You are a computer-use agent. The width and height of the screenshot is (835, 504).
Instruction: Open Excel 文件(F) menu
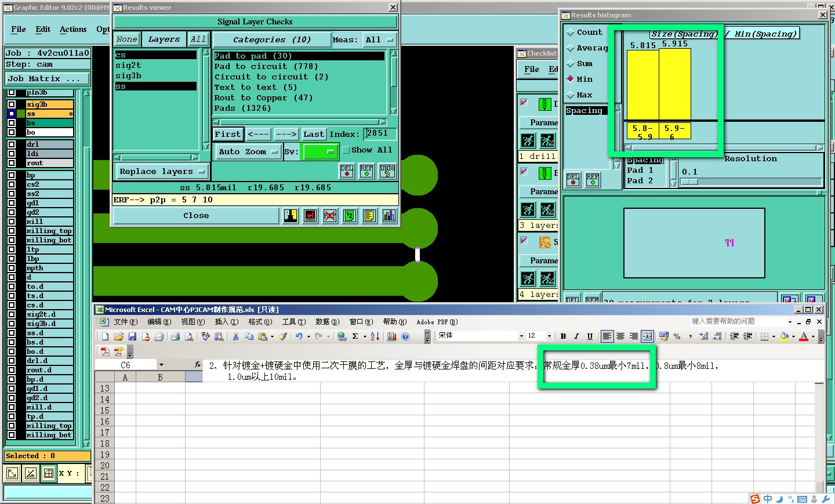click(125, 322)
